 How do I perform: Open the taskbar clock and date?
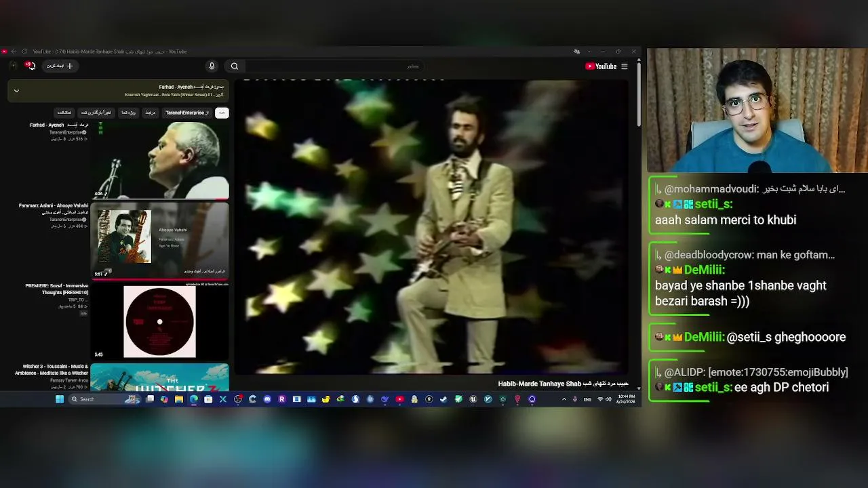pos(626,399)
